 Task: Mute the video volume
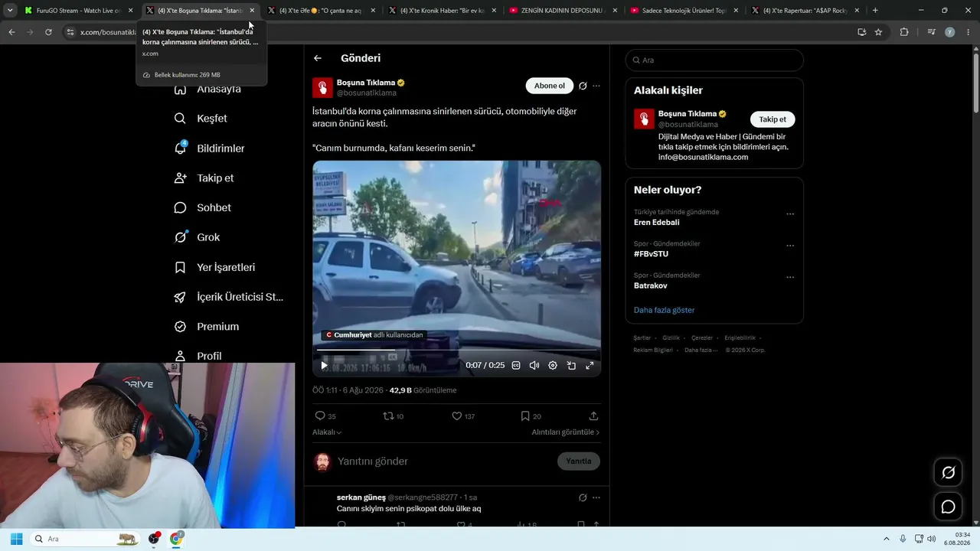[x=534, y=366]
